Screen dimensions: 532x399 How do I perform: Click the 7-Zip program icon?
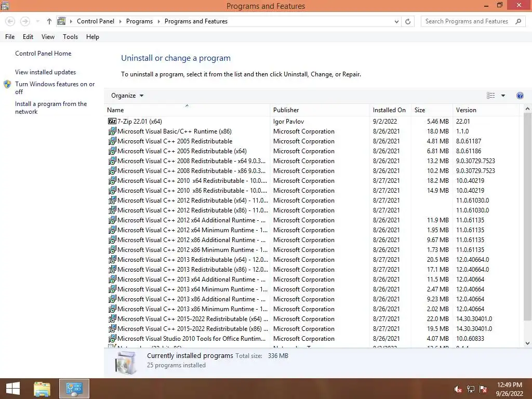pos(112,121)
